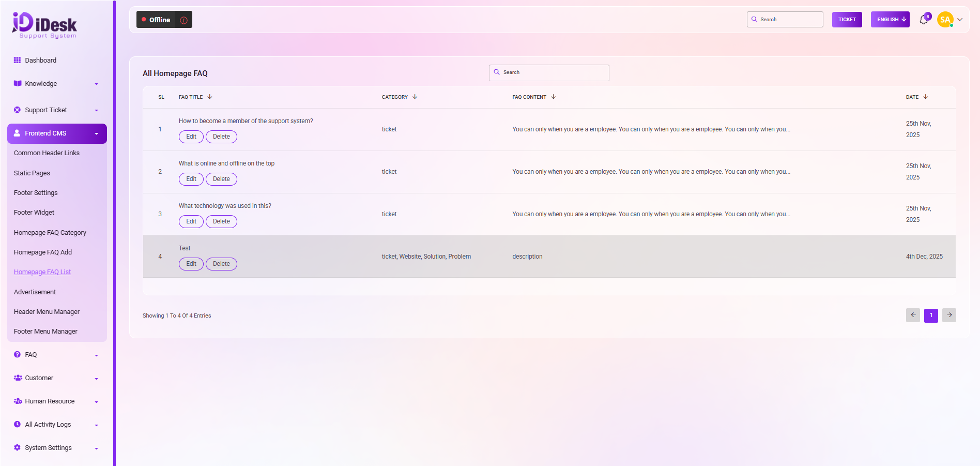Open Homepage FAQ Category page
980x466 pixels.
pos(50,233)
